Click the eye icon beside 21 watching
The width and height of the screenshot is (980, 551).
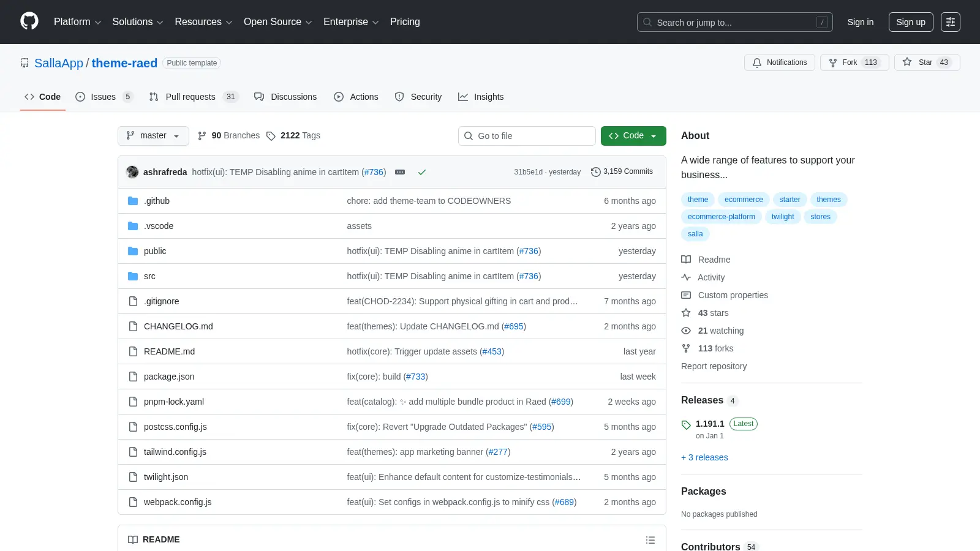[x=686, y=331]
